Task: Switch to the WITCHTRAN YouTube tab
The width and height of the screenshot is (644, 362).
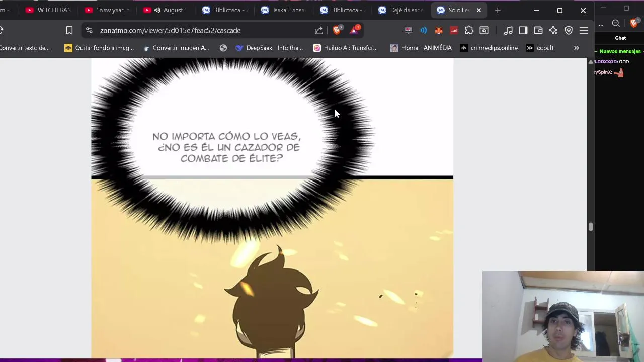Action: tap(49, 10)
